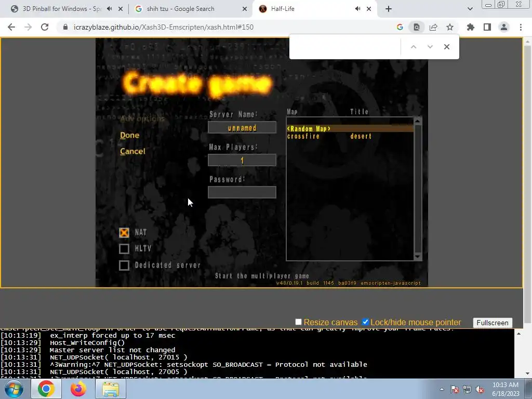Open Chrome three-dot menu
Viewport: 532px width, 399px height.
coord(521,27)
